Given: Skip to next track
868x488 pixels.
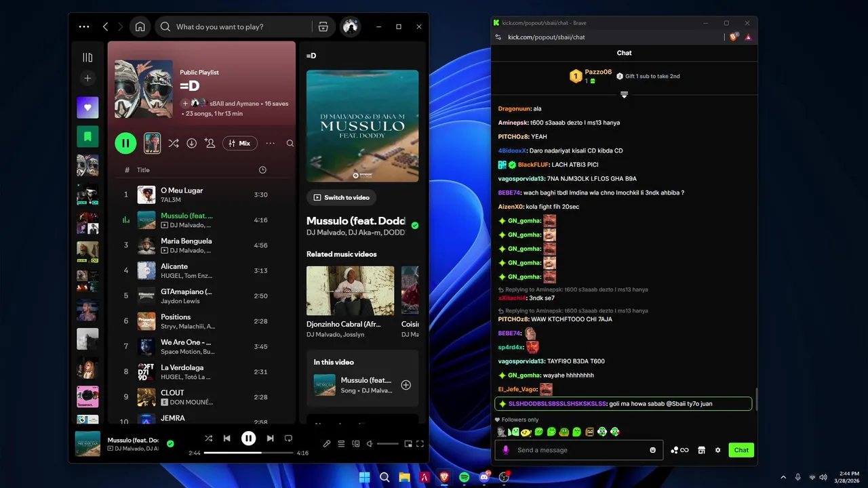Looking at the screenshot, I should [270, 439].
